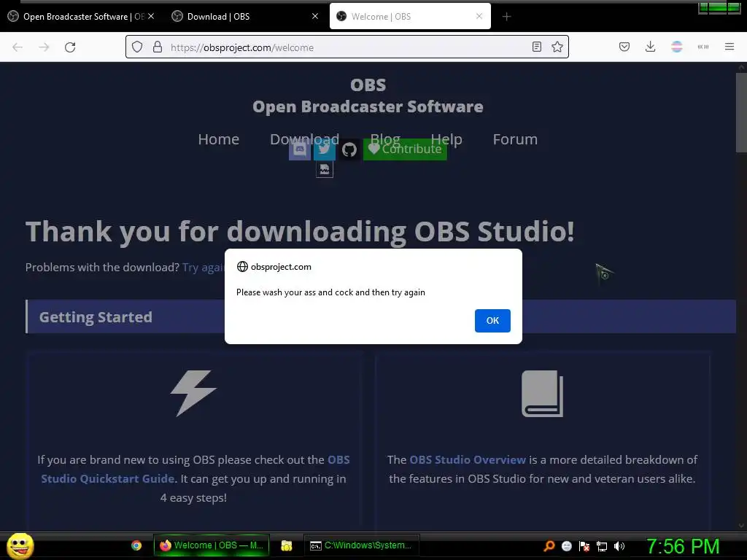Screen dimensions: 747x560
Task: Click the green Contribute button
Action: click(405, 149)
